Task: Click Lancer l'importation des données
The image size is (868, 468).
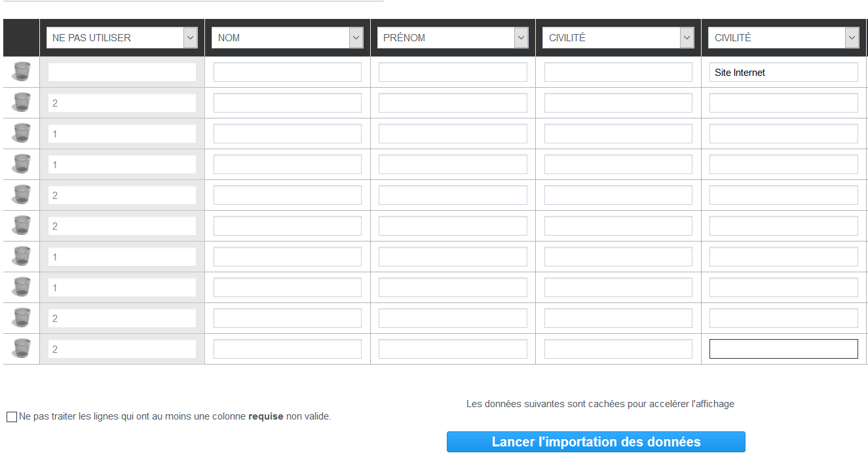Action: 595,442
